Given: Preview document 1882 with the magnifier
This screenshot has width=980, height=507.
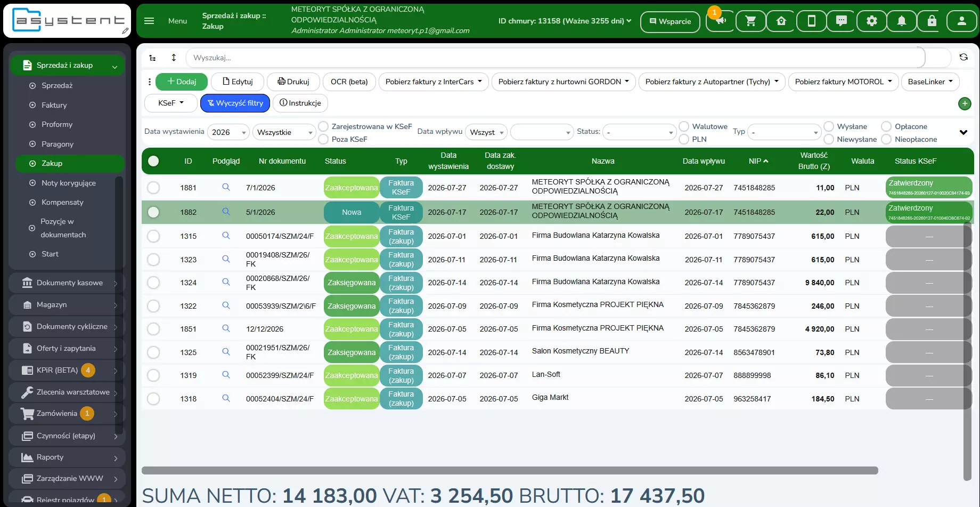Looking at the screenshot, I should point(226,212).
